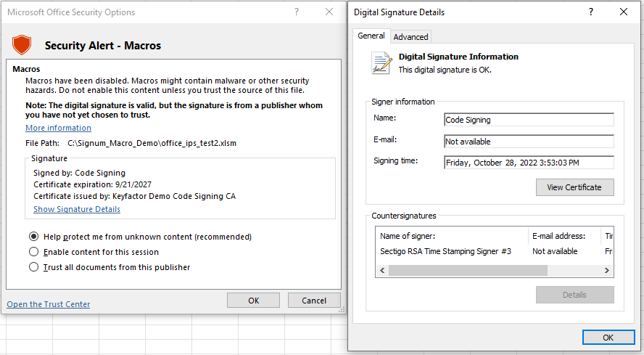Switch to the Advanced tab
Screen dimensions: 644x355
pyautogui.click(x=410, y=37)
